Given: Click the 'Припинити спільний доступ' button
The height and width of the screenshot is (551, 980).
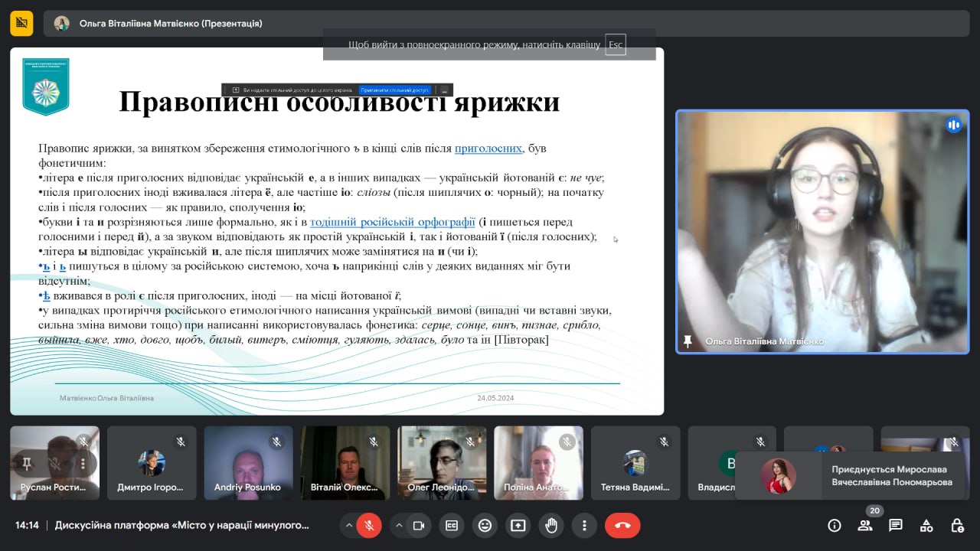Looking at the screenshot, I should pos(395,90).
